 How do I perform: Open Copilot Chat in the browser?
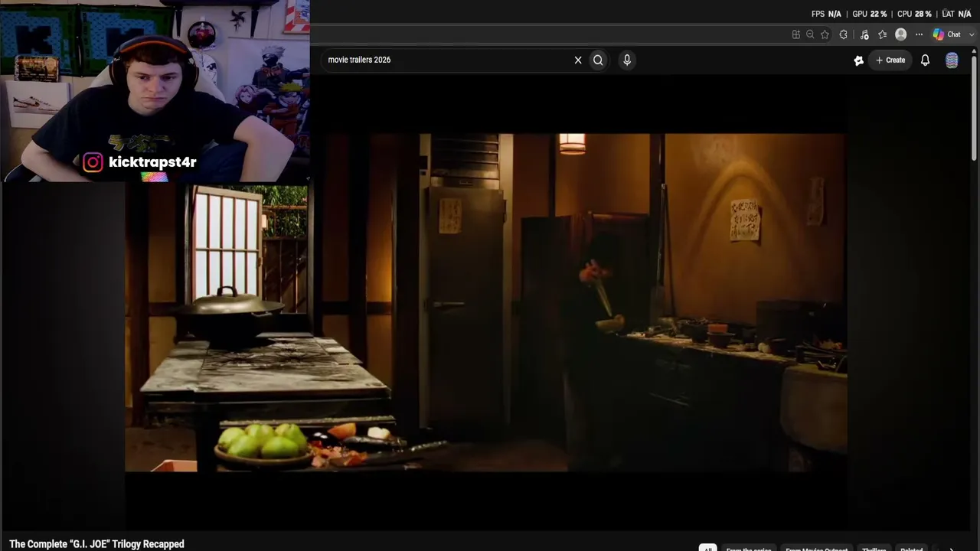coord(947,34)
